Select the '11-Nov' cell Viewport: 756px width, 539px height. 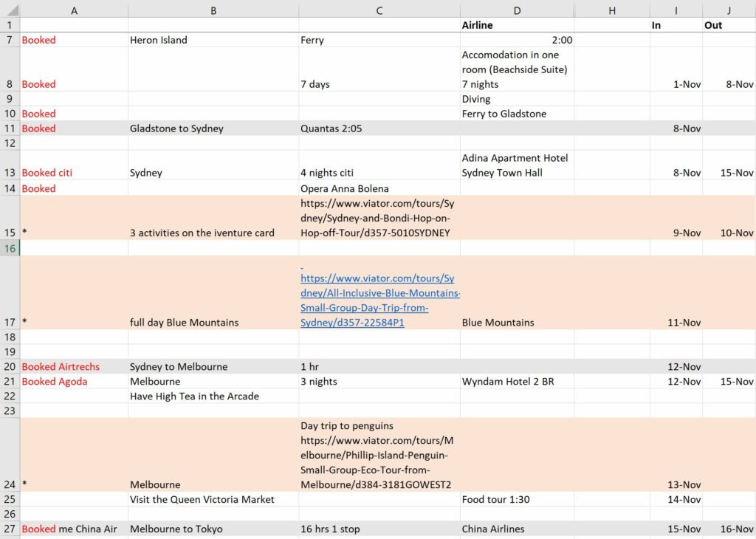click(x=676, y=292)
